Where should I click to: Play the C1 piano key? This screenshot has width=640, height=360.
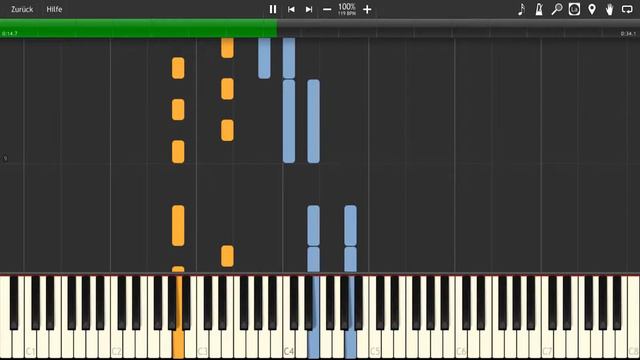point(30,343)
